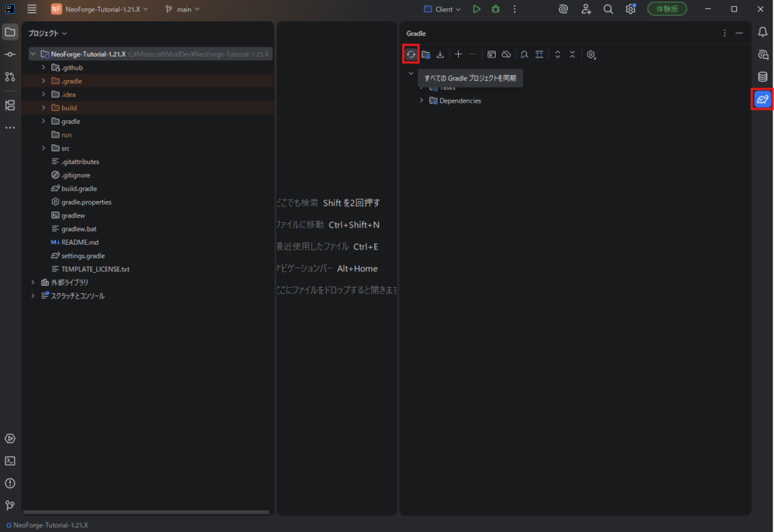Open the Client run configuration dropdown
The width and height of the screenshot is (774, 532).
[443, 9]
